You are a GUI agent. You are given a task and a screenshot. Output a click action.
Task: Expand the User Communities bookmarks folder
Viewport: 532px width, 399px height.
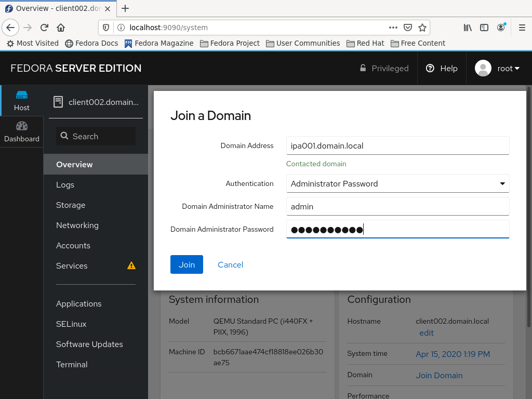coord(303,44)
